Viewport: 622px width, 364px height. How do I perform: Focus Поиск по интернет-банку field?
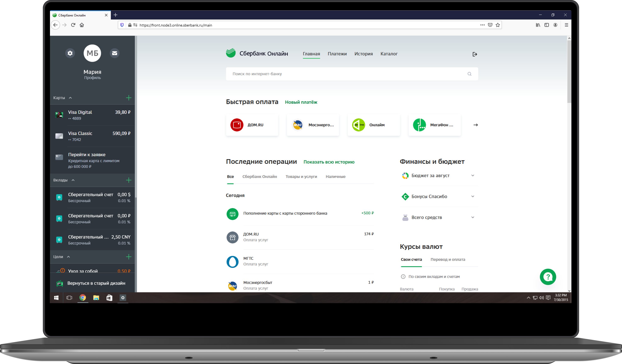pyautogui.click(x=352, y=74)
